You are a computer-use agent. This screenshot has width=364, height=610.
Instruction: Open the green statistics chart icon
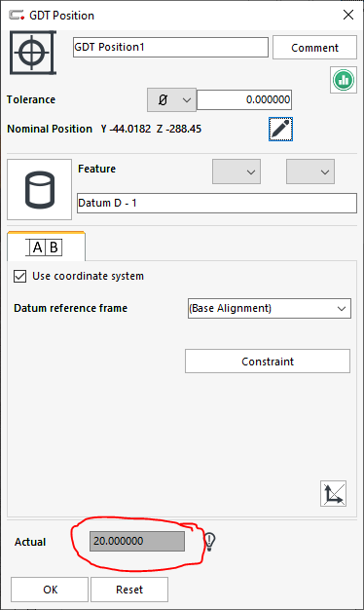coord(344,80)
